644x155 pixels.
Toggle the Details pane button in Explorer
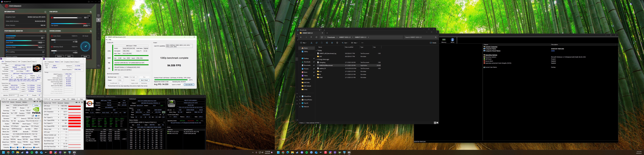[x=433, y=43]
